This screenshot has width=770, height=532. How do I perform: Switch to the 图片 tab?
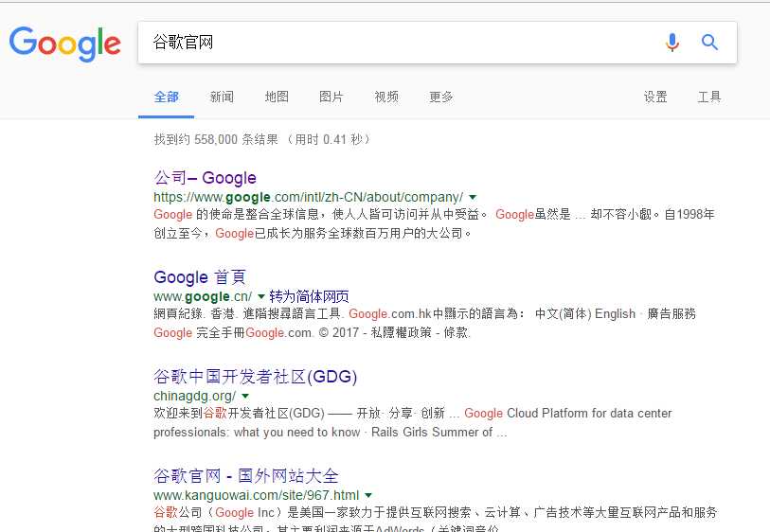[x=331, y=97]
